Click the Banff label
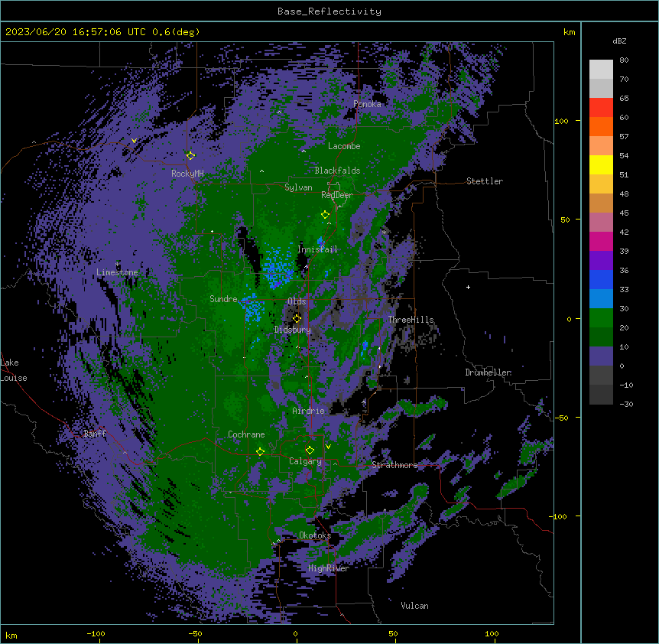Viewport: 659px width, 644px height. [95, 434]
